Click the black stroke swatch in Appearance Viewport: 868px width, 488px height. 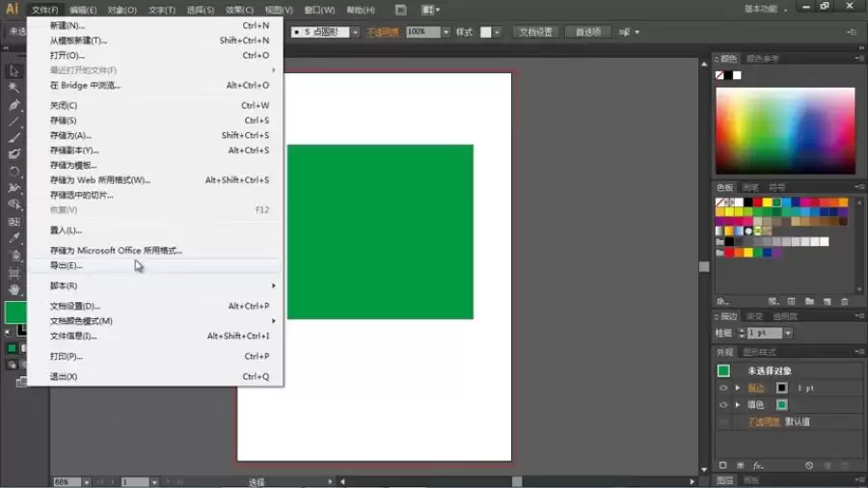(x=781, y=388)
